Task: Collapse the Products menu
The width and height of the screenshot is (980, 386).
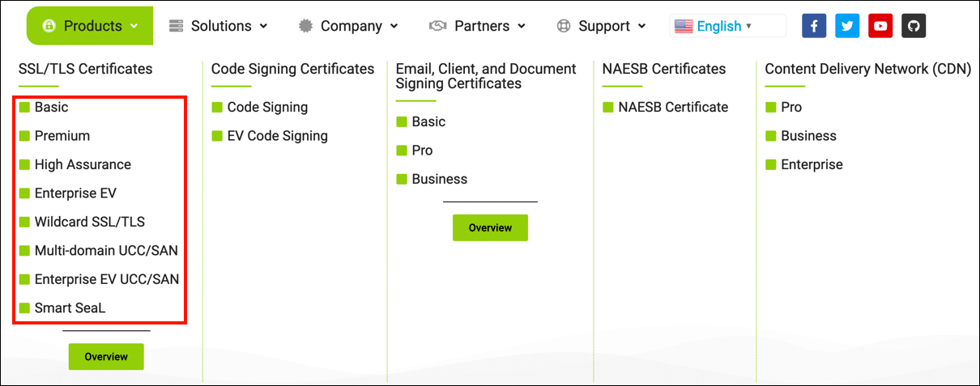Action: pos(90,26)
